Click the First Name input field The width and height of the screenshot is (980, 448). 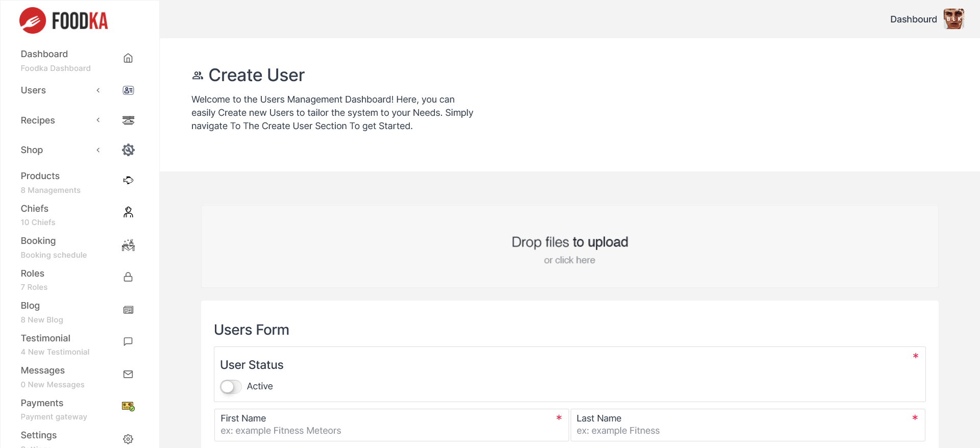391,431
